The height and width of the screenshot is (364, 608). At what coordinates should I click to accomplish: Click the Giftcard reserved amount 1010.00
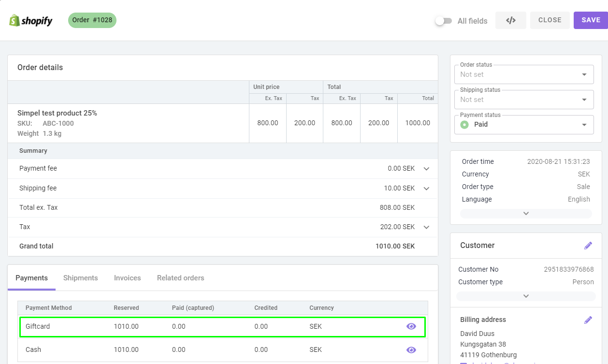pos(126,326)
